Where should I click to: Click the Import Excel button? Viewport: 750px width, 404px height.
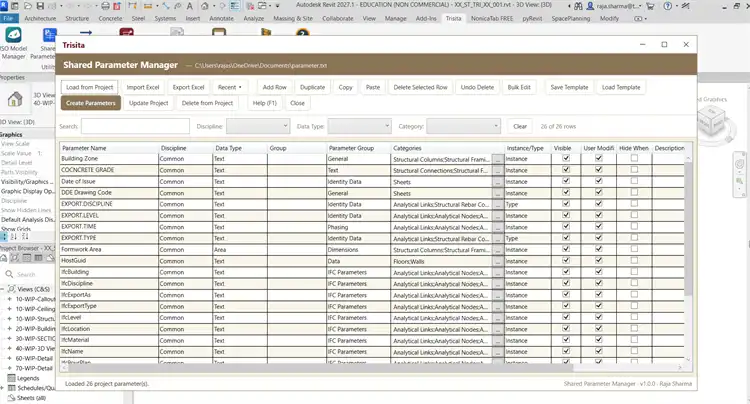click(x=143, y=87)
